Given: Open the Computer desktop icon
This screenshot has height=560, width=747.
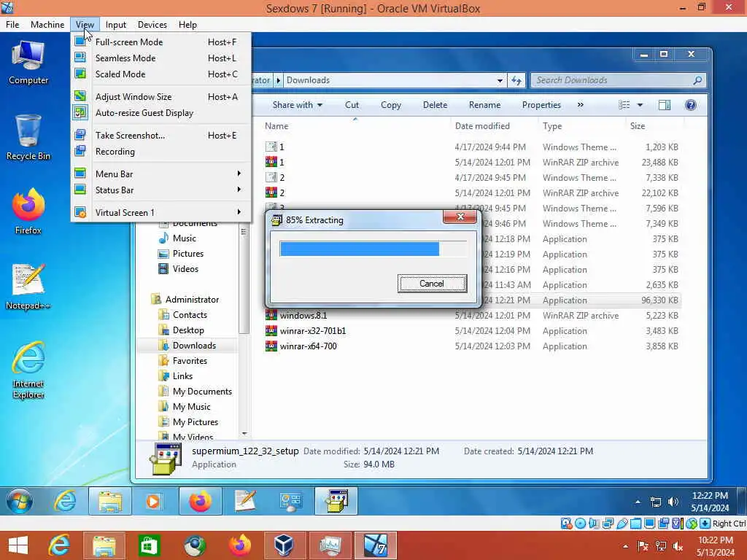Looking at the screenshot, I should 28,63.
